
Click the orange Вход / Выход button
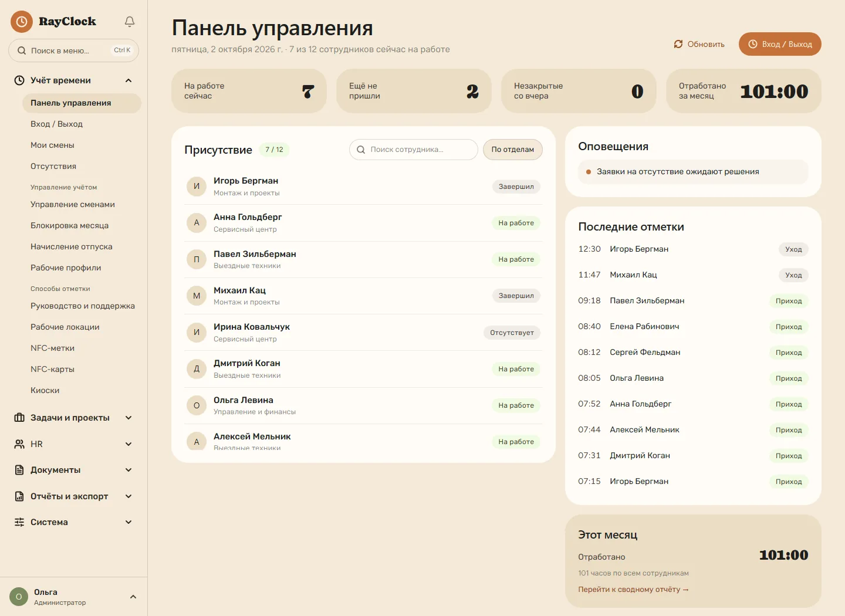point(780,44)
